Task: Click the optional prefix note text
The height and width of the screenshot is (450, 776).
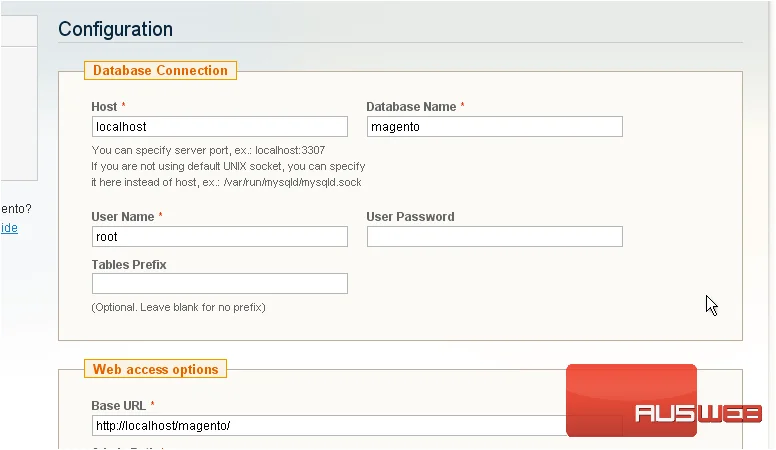Action: pyautogui.click(x=178, y=307)
